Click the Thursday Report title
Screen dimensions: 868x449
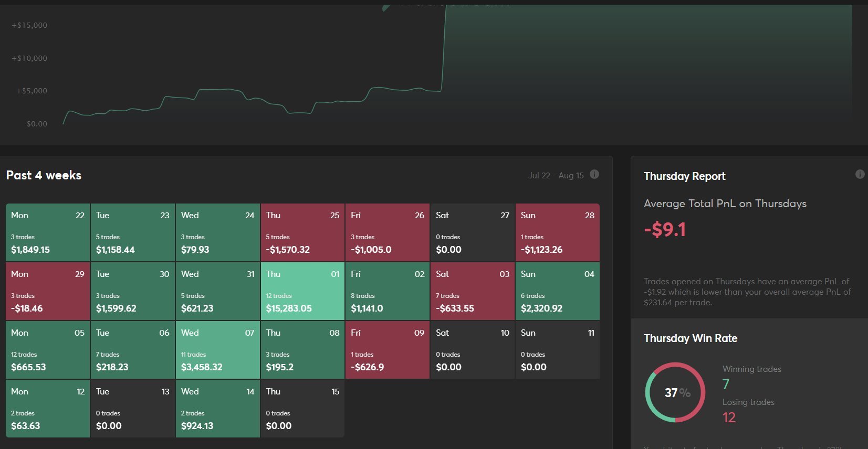pyautogui.click(x=684, y=176)
